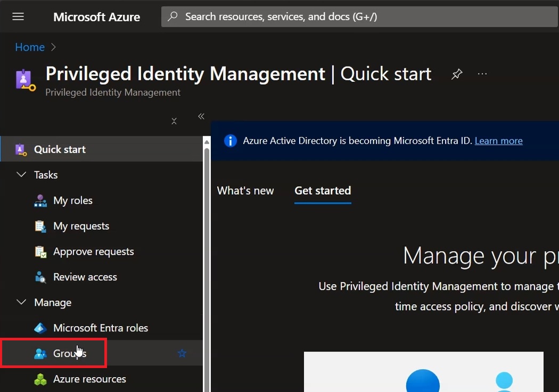Click the sidebar scroll up arrow
Screen dimensions: 559x392
207,141
